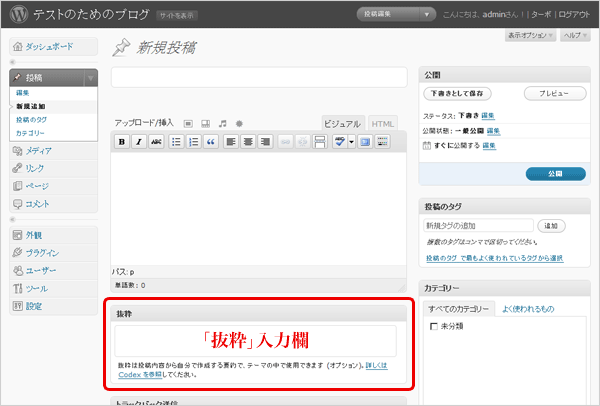Toggle fullscreen editing mode icon
The height and width of the screenshot is (406, 600).
point(365,142)
